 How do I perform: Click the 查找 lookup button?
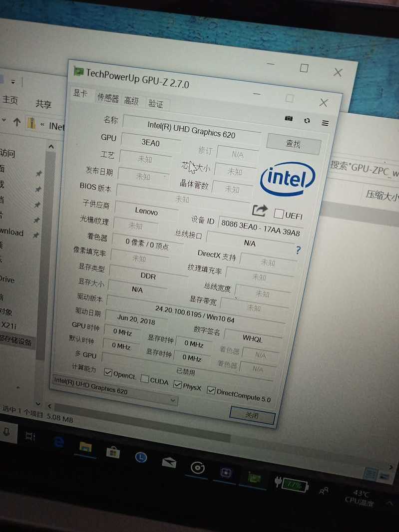(293, 144)
